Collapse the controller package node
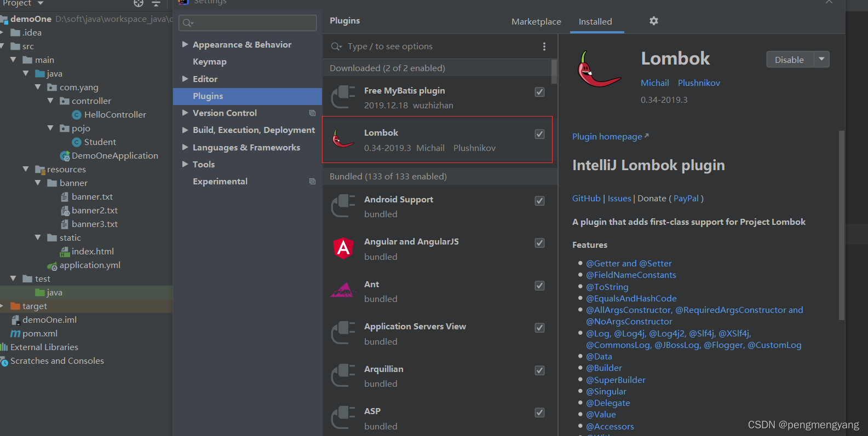 click(x=50, y=101)
